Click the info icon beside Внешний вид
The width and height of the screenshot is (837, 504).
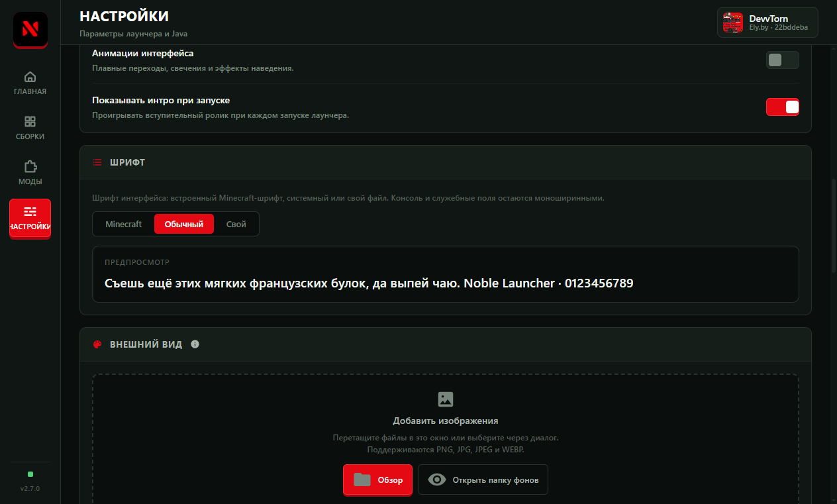point(195,344)
